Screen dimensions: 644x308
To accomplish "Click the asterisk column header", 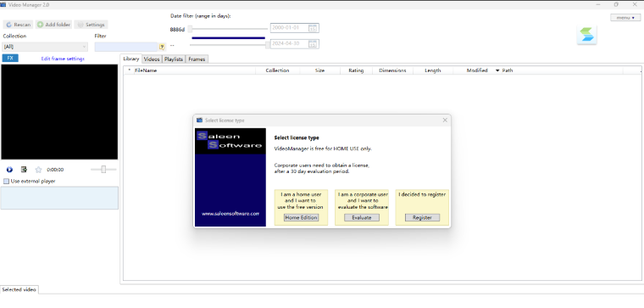I will [x=129, y=70].
